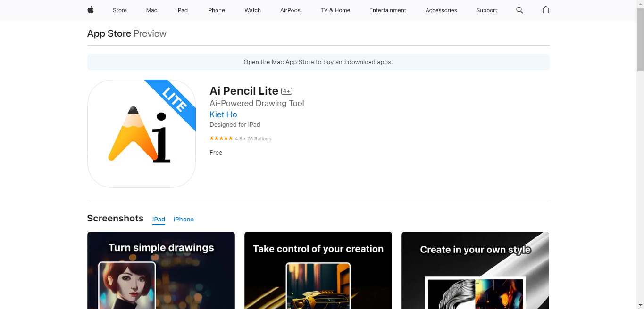
Task: Open the search magnifier icon
Action: [519, 10]
